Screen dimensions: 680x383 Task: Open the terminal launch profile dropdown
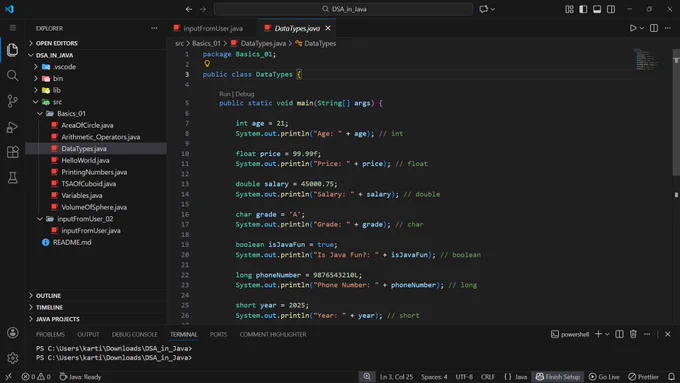(x=607, y=334)
